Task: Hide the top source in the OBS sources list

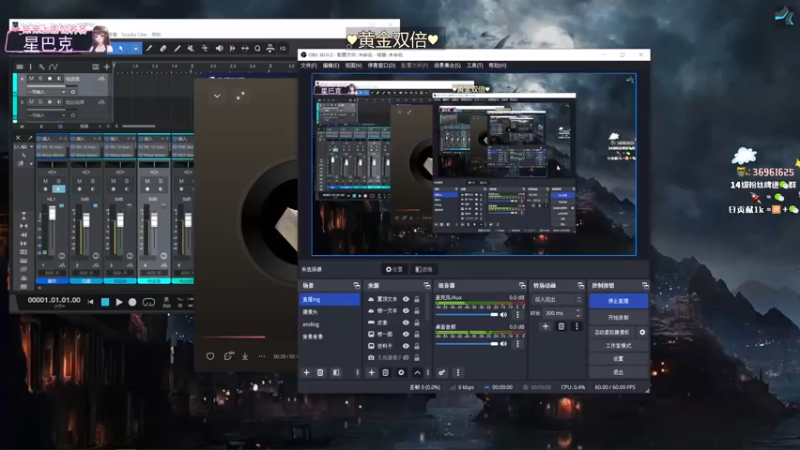Action: (x=406, y=299)
